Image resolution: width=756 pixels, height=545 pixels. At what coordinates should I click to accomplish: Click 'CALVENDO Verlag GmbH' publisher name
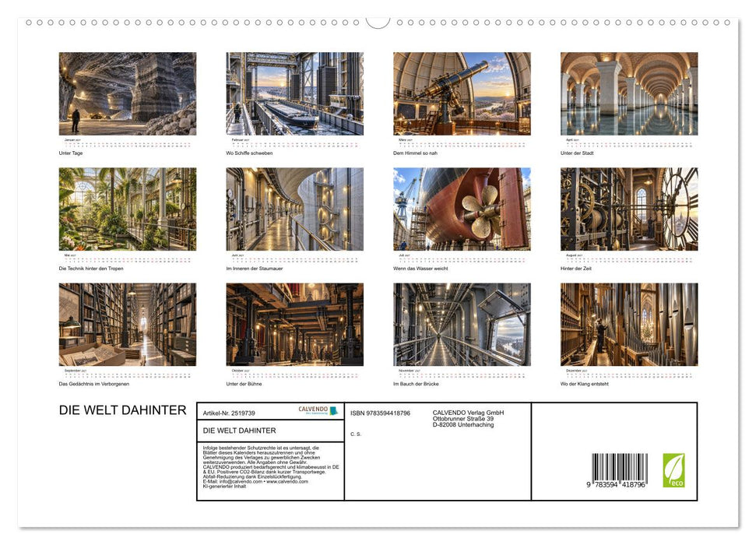pos(468,413)
